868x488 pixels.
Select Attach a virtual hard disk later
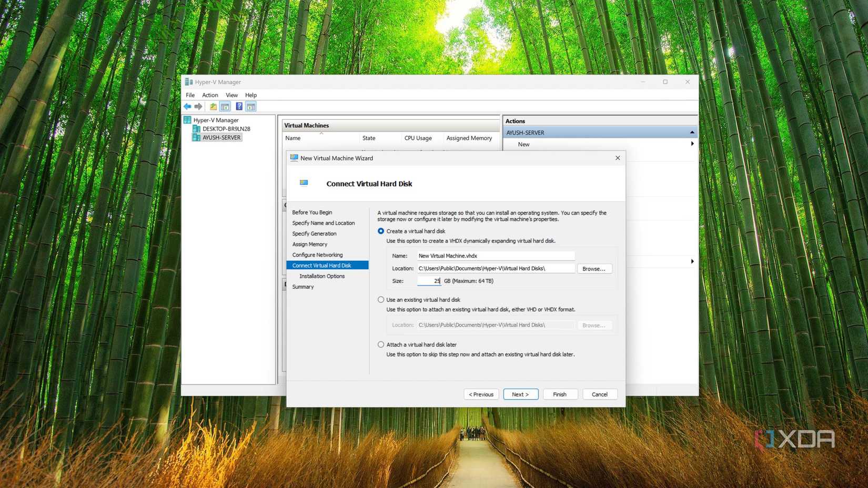380,344
